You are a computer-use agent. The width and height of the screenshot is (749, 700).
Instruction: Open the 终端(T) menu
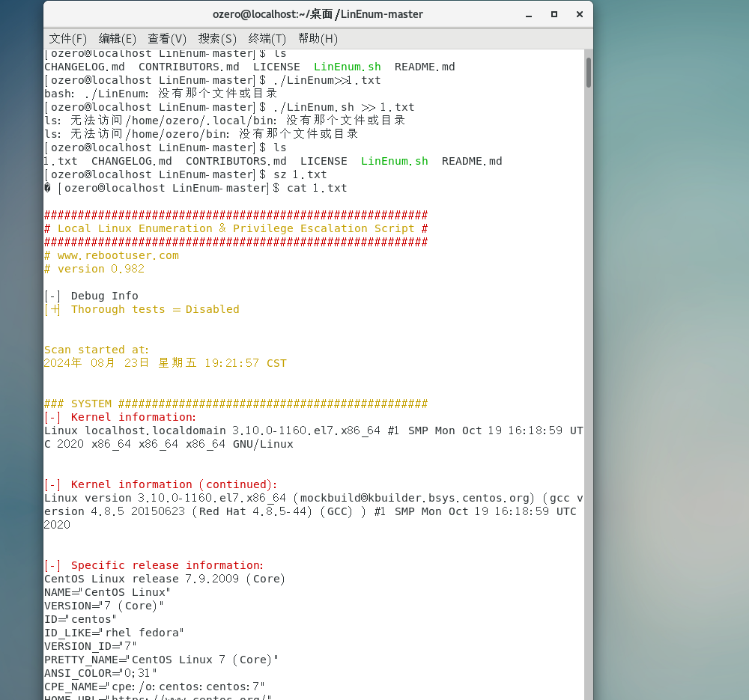point(267,38)
